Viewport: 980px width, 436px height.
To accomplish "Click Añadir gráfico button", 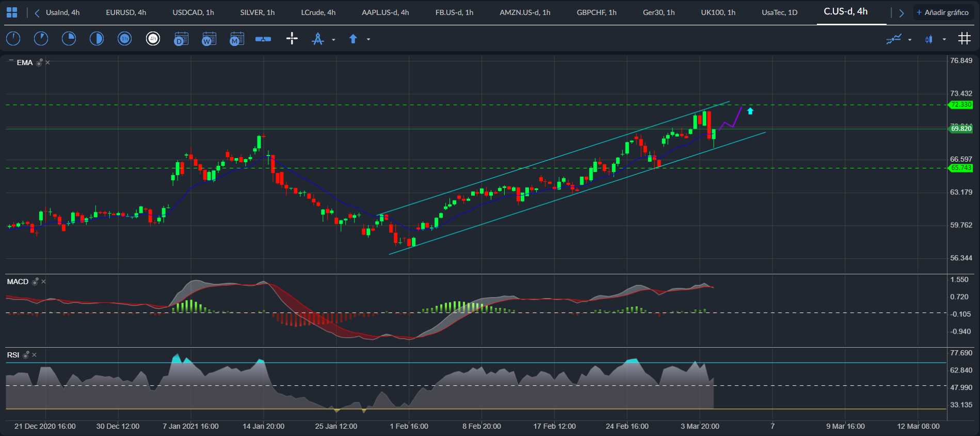I will point(943,12).
